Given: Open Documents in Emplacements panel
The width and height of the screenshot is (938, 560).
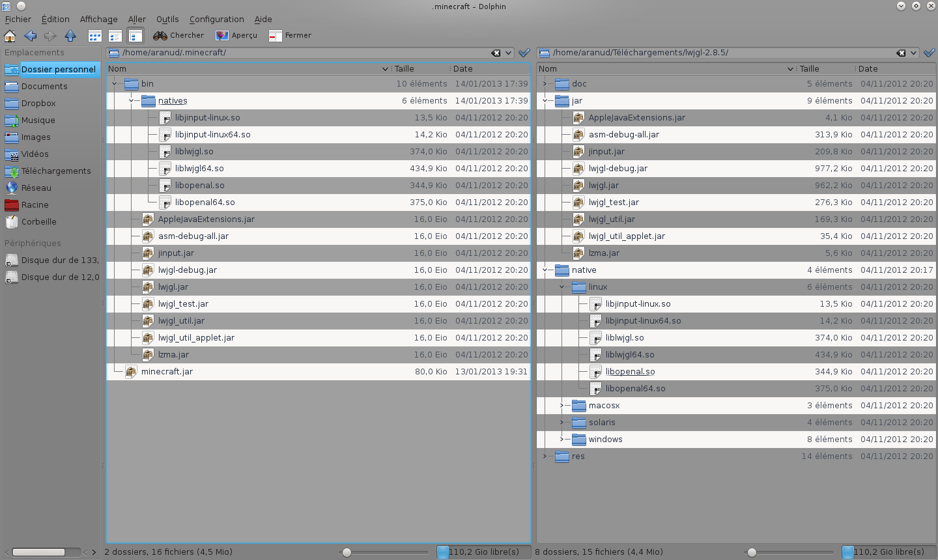Looking at the screenshot, I should pyautogui.click(x=44, y=86).
